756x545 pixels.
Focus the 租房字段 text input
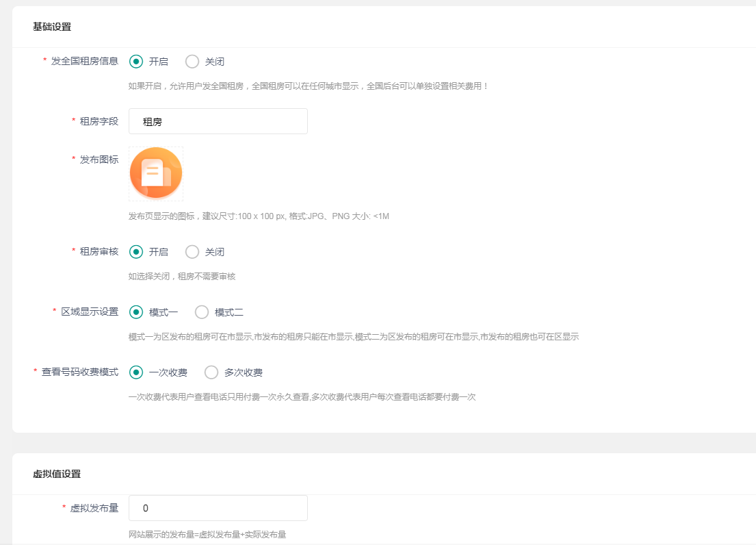(218, 121)
